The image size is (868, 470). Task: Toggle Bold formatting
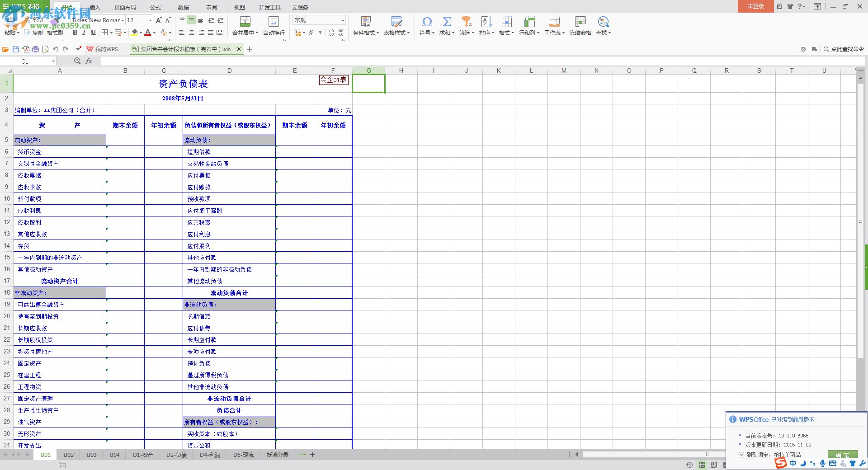coord(75,33)
